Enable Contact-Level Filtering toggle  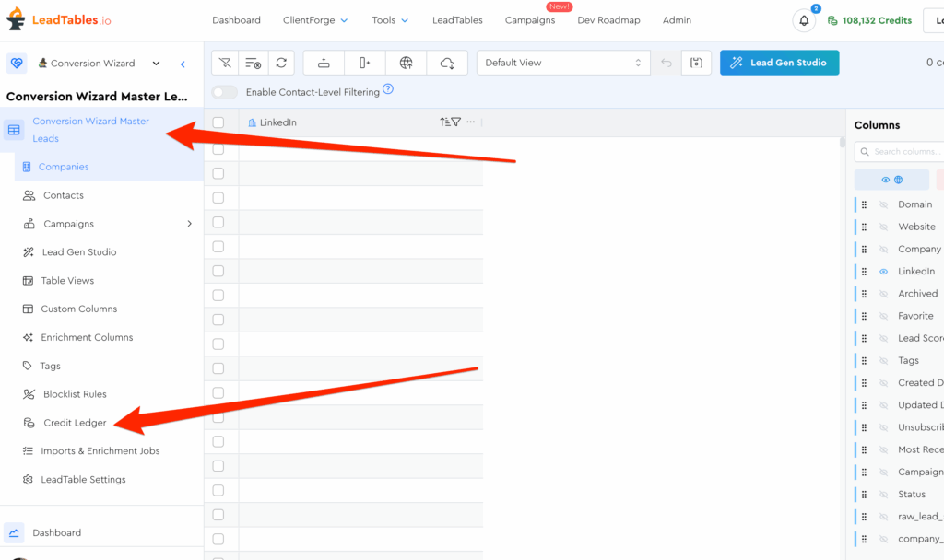pos(224,92)
